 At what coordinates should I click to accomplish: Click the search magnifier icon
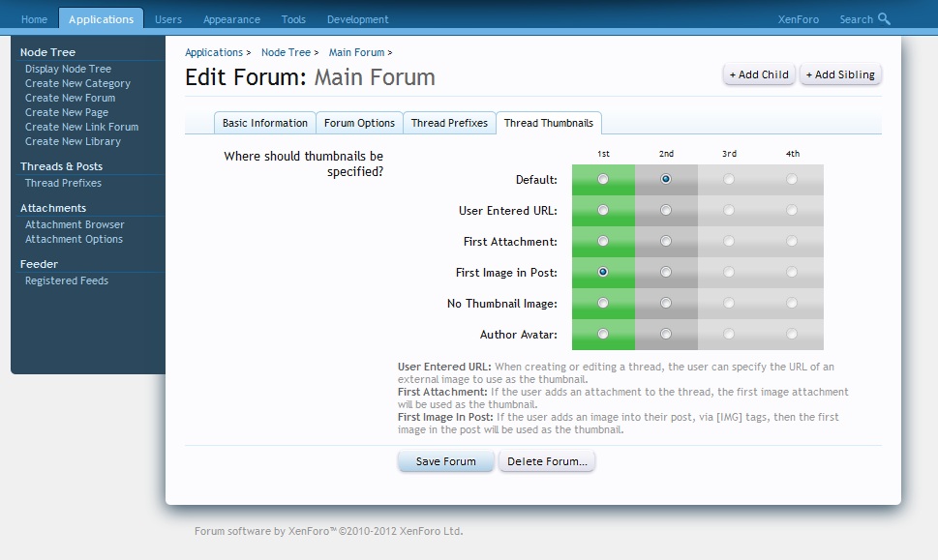(884, 18)
